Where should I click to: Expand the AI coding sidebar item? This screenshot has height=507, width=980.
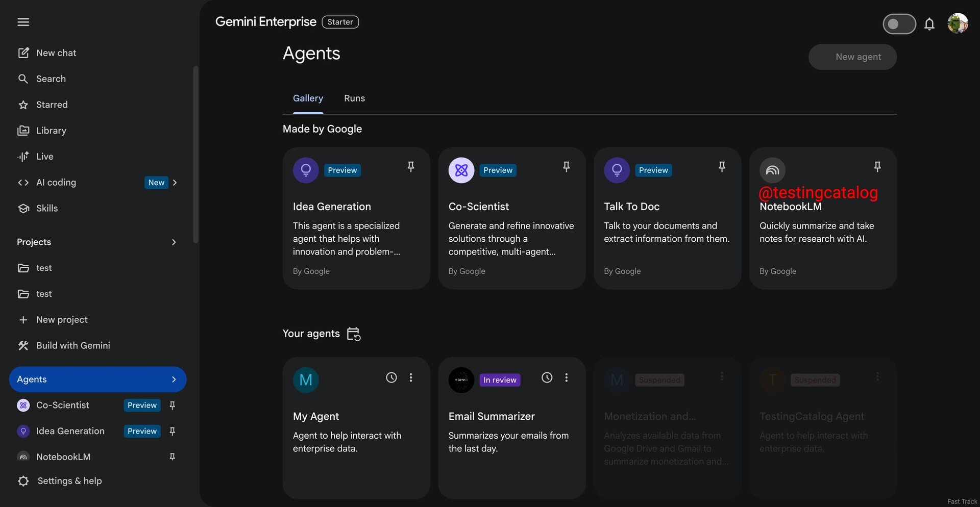175,182
